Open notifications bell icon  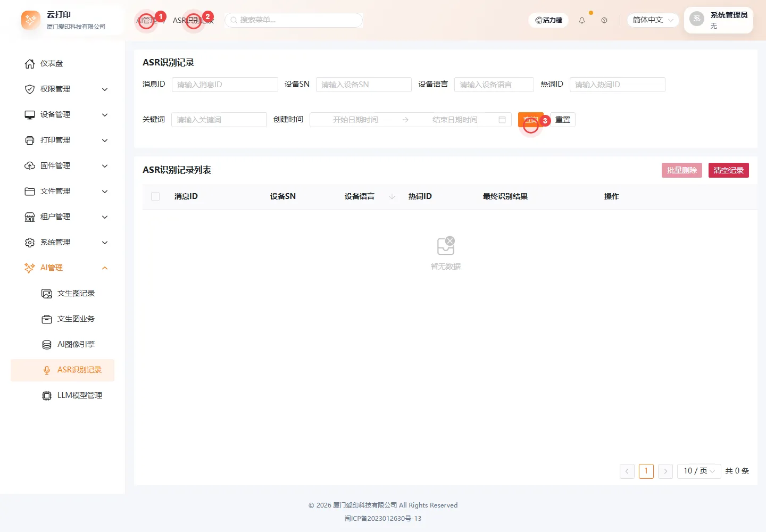(582, 20)
